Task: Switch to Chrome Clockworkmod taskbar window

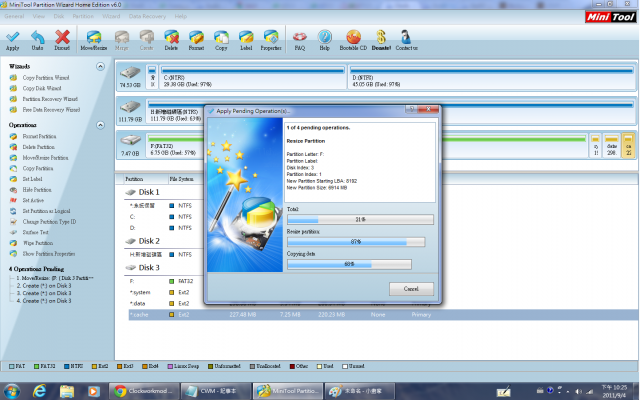Action: pos(144,391)
